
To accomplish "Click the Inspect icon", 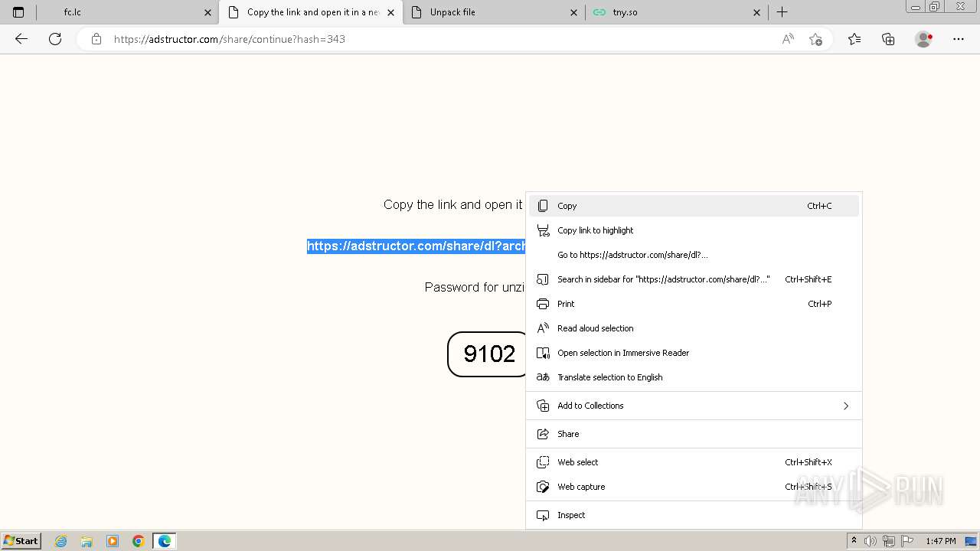I will (x=543, y=515).
